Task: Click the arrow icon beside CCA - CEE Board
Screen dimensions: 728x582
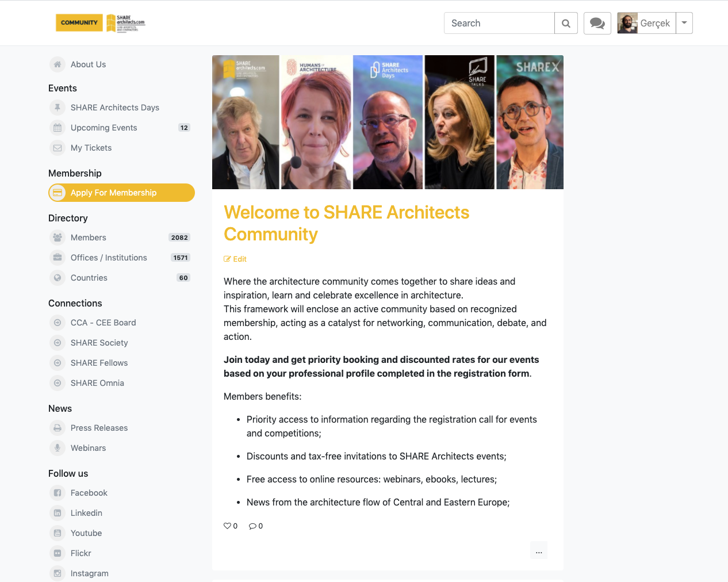Action: tap(58, 323)
